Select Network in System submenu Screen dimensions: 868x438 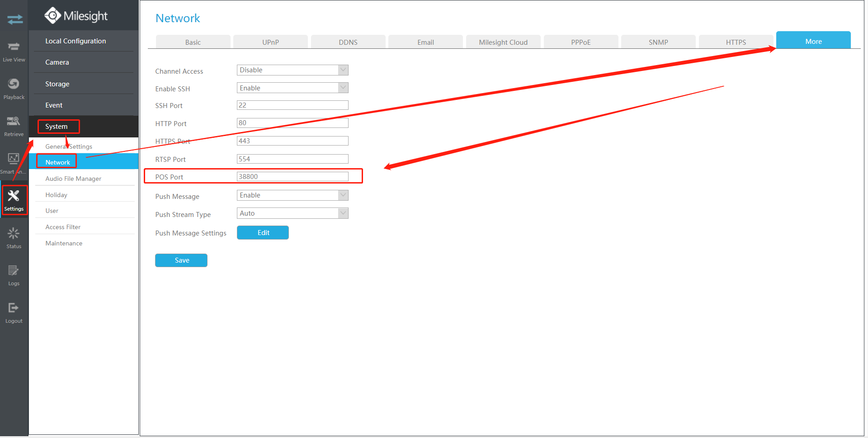tap(84, 162)
